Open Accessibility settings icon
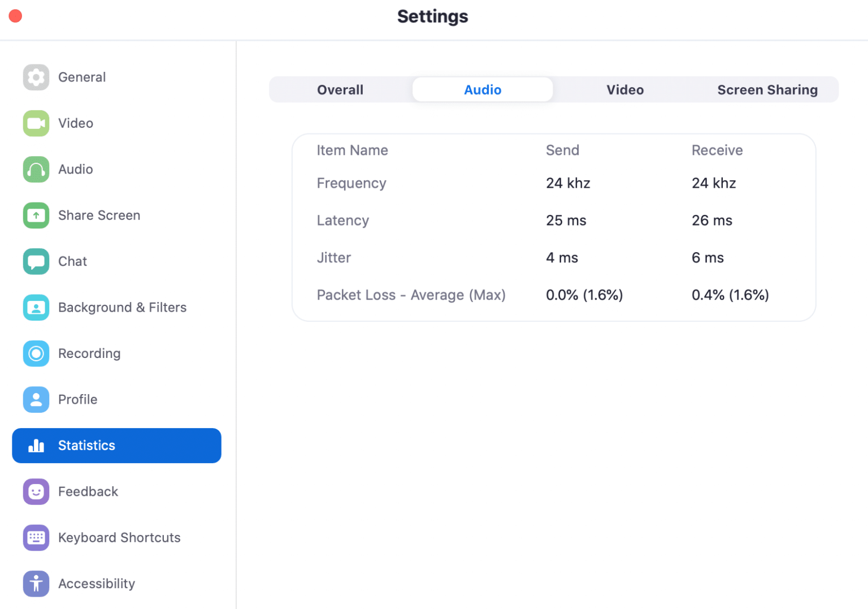 pos(36,584)
